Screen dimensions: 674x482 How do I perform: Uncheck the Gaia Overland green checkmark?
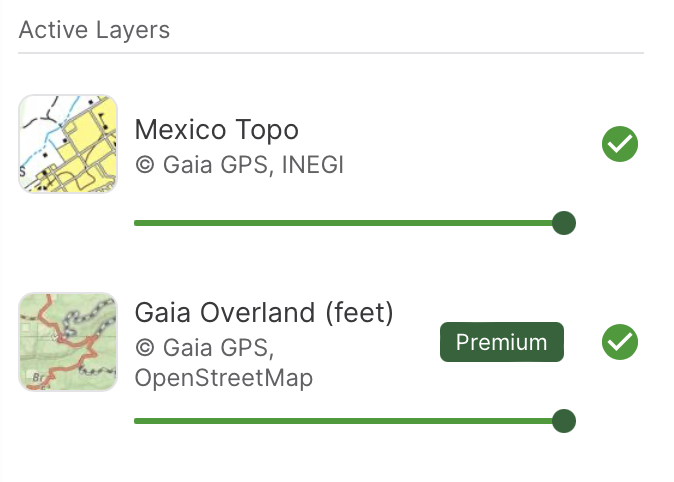620,342
